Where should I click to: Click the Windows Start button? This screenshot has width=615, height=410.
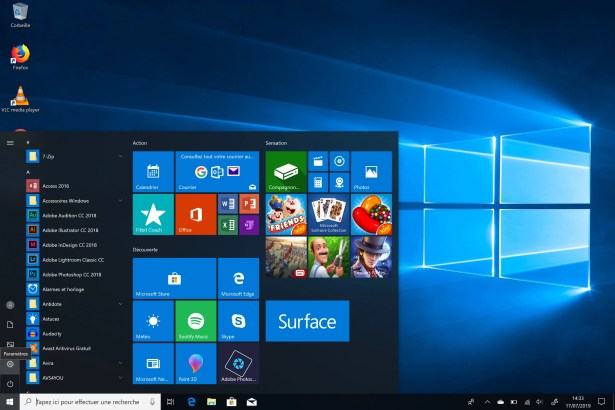pyautogui.click(x=10, y=402)
